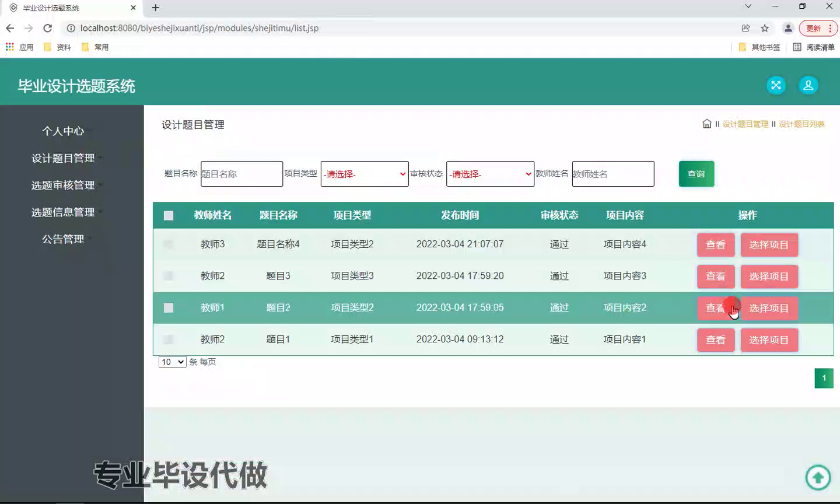Viewport: 840px width, 504px height.
Task: Click the 毕业设计选题系统 header title
Action: pyautogui.click(x=76, y=86)
